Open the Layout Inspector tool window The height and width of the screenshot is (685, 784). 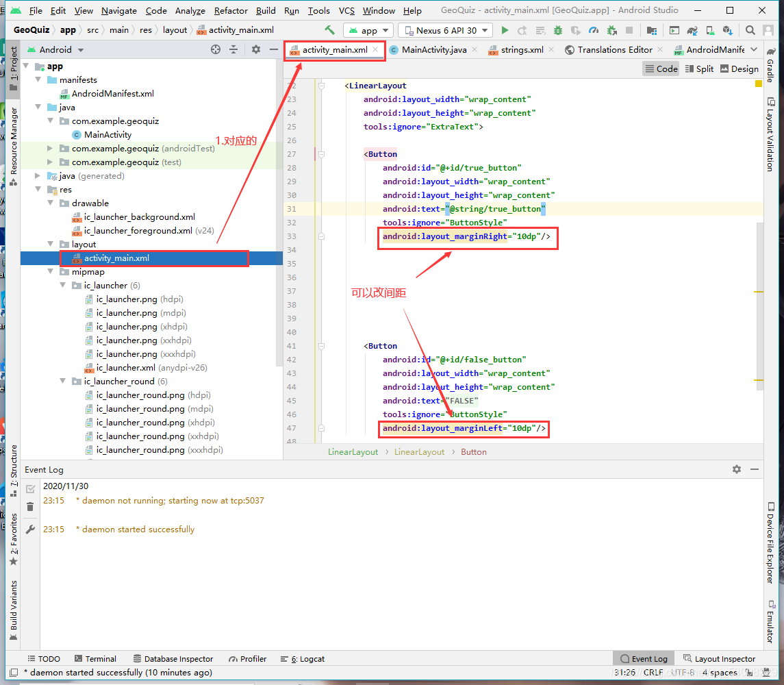[x=720, y=658]
